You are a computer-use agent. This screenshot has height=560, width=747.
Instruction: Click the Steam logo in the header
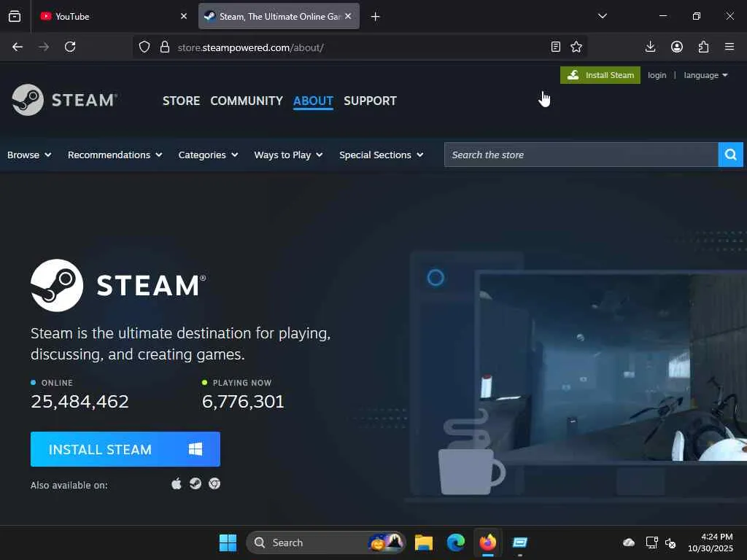64,100
